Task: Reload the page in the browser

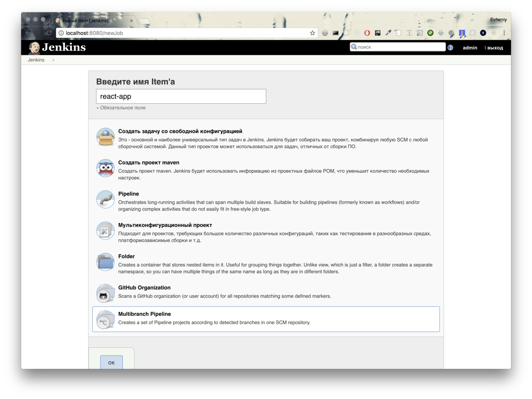Action: [x=49, y=33]
